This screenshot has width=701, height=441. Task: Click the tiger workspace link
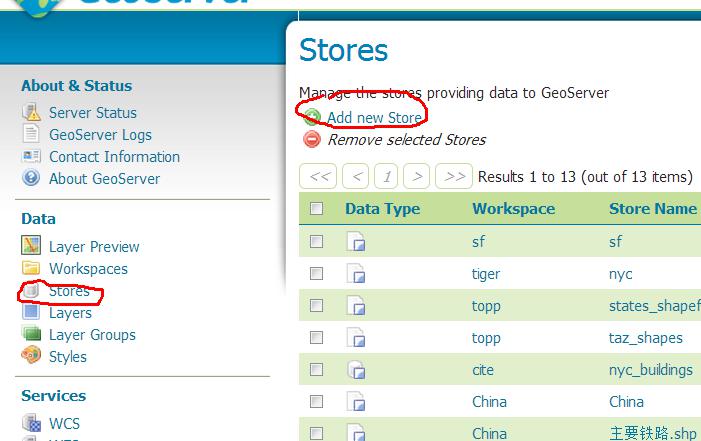pos(486,274)
